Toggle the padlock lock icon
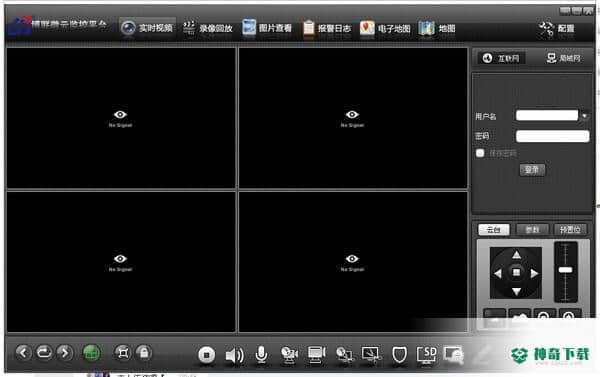 tap(144, 353)
